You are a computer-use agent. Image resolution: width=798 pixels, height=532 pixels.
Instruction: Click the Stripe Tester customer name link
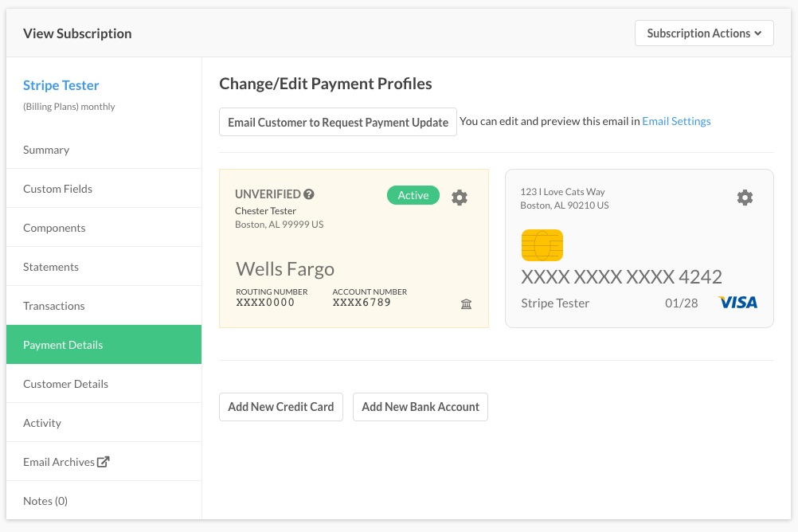[61, 85]
